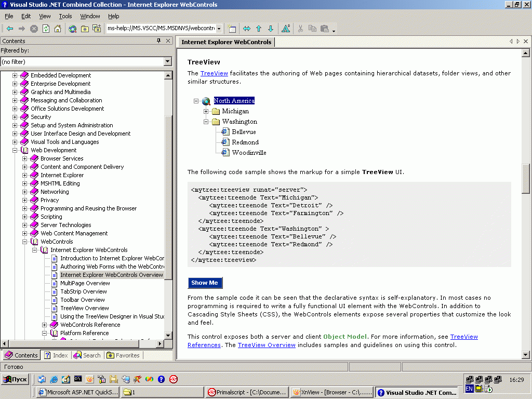Follow the TreeView link in first paragraph
Viewport: 532px width, 399px height.
click(x=214, y=73)
